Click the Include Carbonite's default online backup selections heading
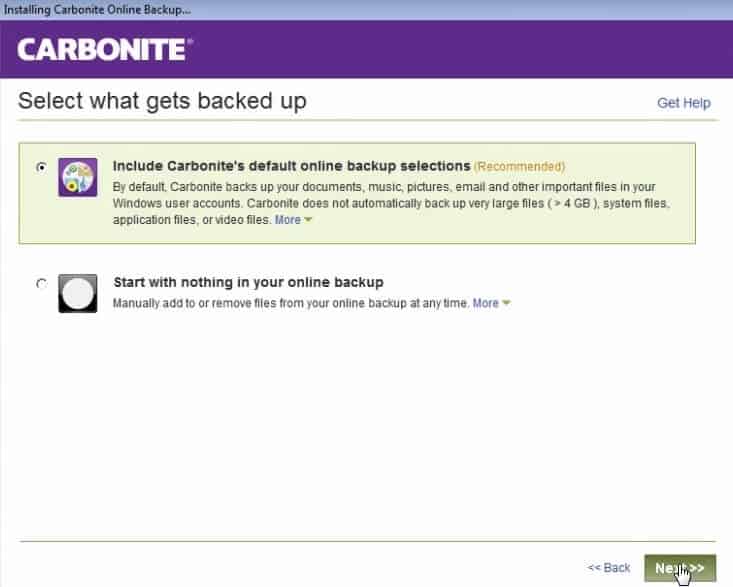The height and width of the screenshot is (587, 733). [291, 166]
